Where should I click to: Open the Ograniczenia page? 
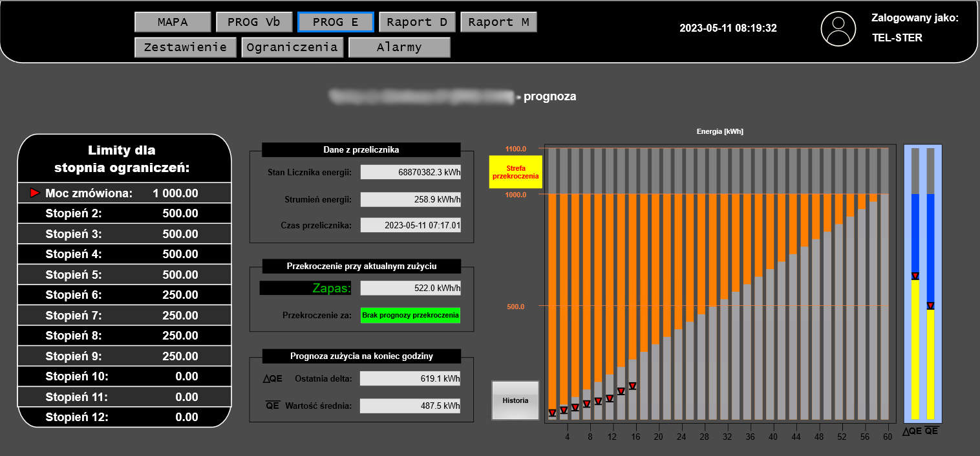click(292, 47)
